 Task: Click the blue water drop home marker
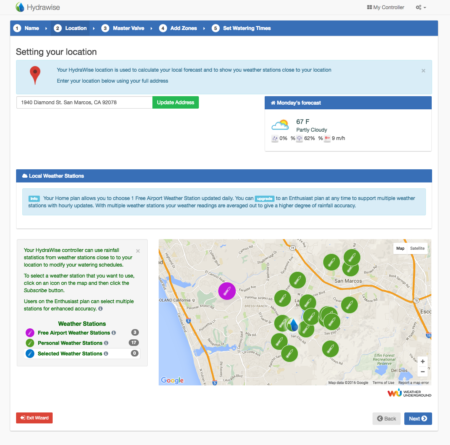click(x=293, y=324)
